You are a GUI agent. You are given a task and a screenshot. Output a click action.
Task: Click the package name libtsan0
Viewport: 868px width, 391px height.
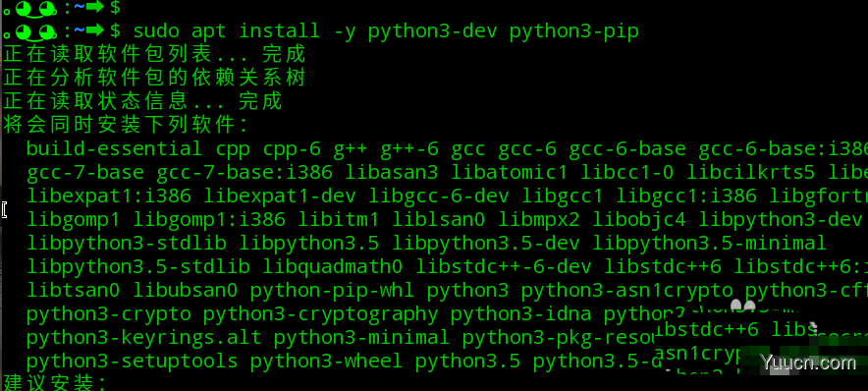coord(73,290)
